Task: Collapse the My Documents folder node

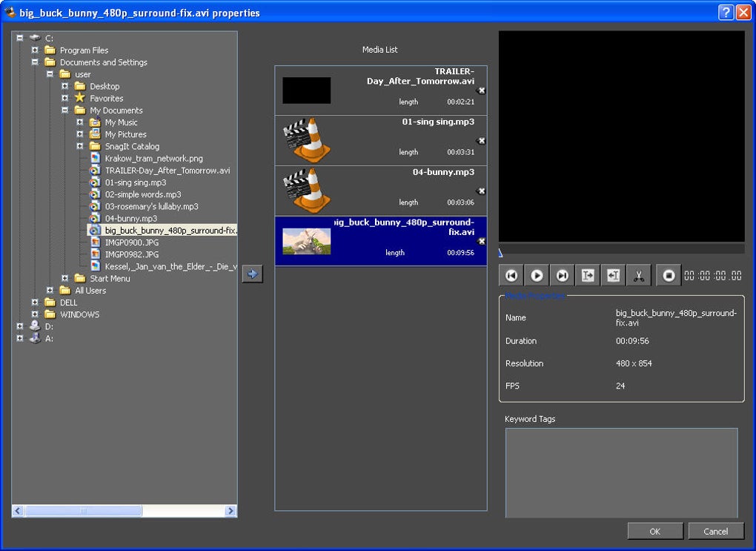Action: pos(65,110)
